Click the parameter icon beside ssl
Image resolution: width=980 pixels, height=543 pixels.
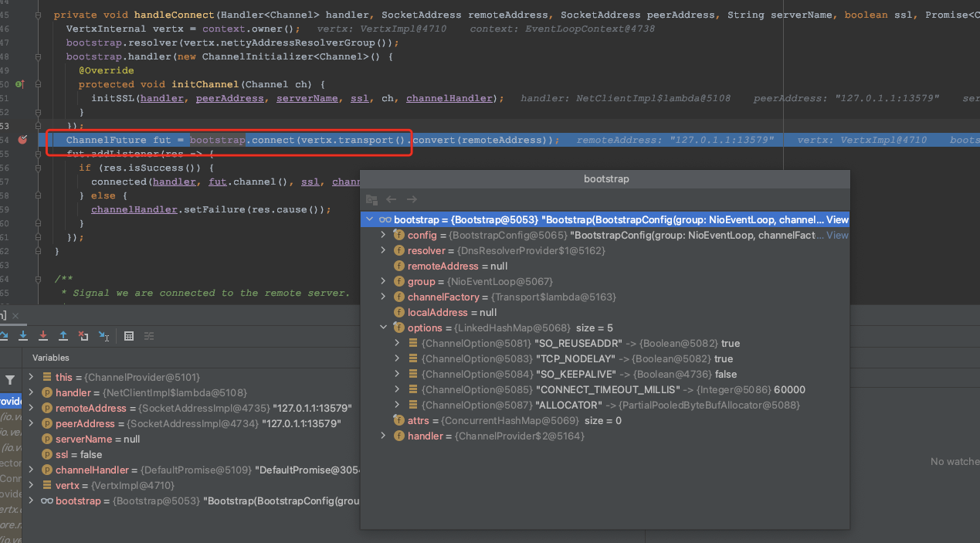coord(47,455)
